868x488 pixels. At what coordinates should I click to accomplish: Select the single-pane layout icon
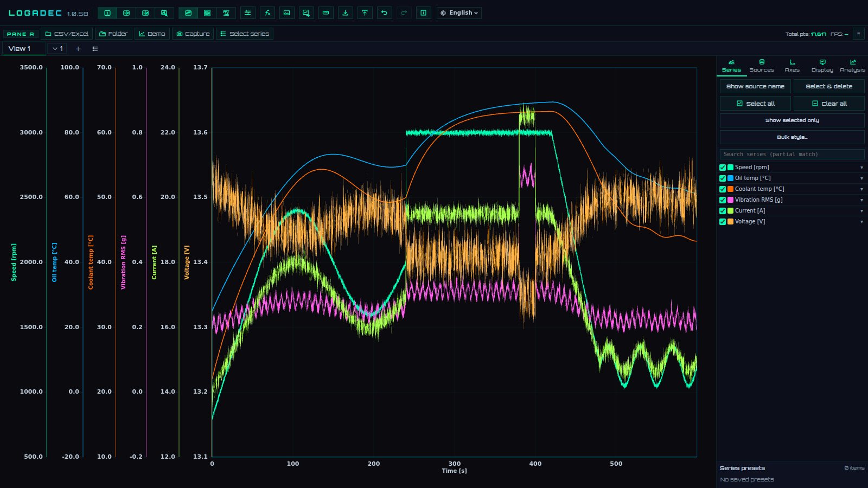pyautogui.click(x=107, y=13)
